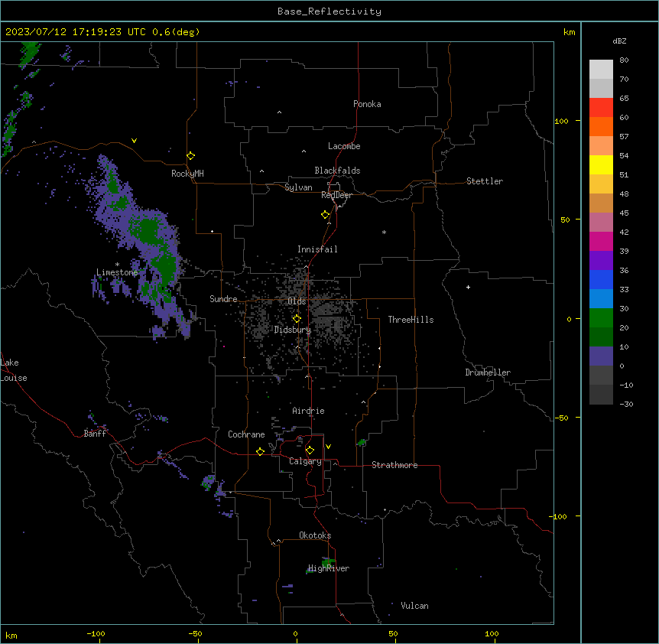Click the yellow diamond marker above Calgary label
Screen dimensions: 659x644
point(310,450)
